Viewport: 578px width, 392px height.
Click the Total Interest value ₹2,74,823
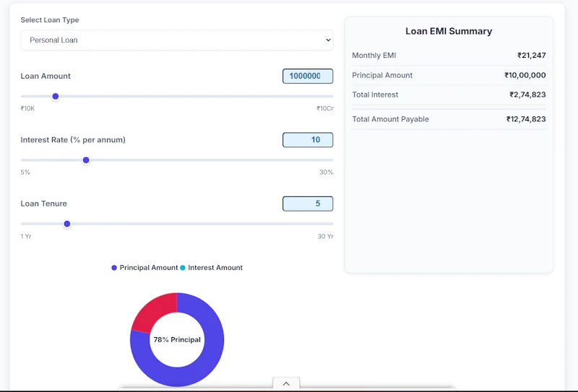[x=528, y=95]
